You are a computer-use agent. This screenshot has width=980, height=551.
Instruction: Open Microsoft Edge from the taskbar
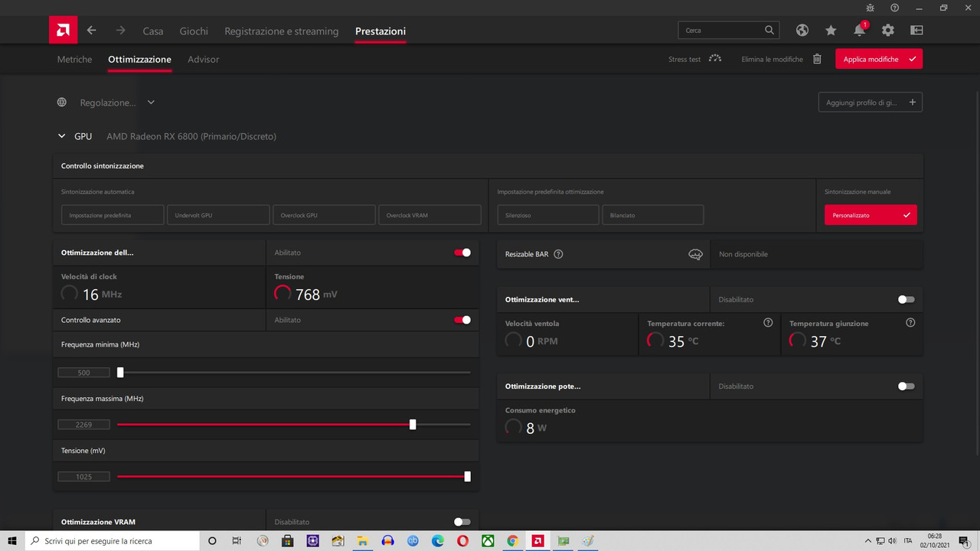437,541
